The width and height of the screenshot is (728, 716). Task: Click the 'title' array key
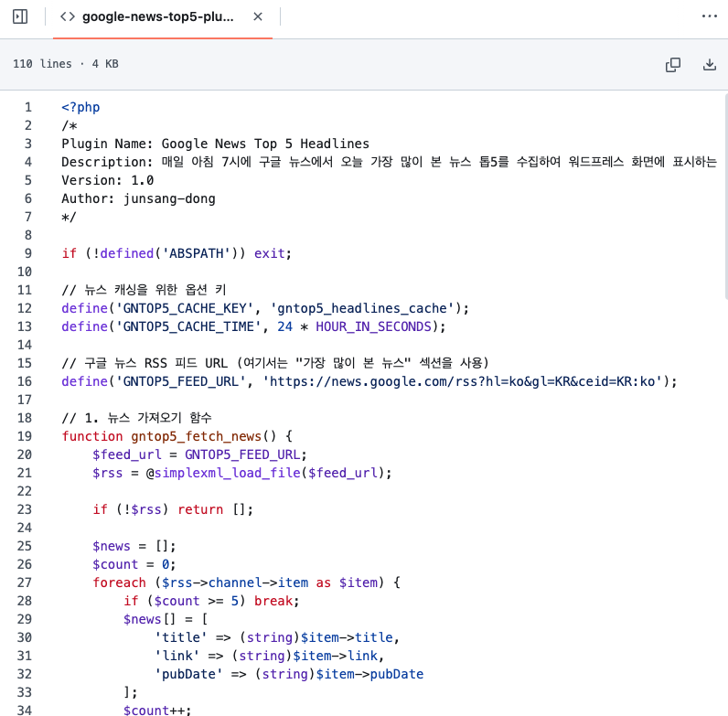coord(180,637)
